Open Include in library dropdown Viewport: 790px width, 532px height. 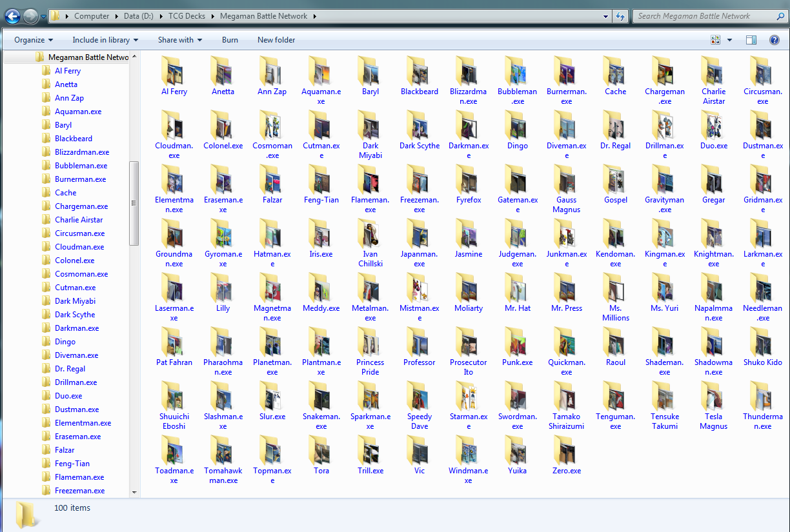click(105, 40)
